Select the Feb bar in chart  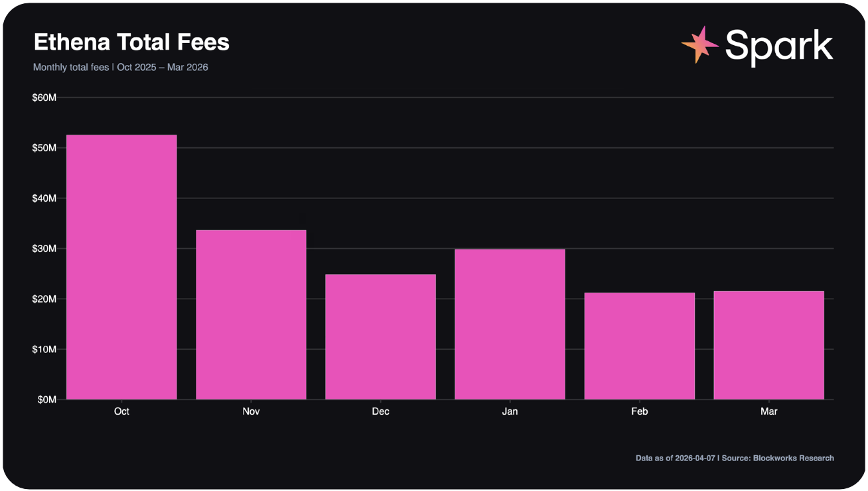pos(639,346)
